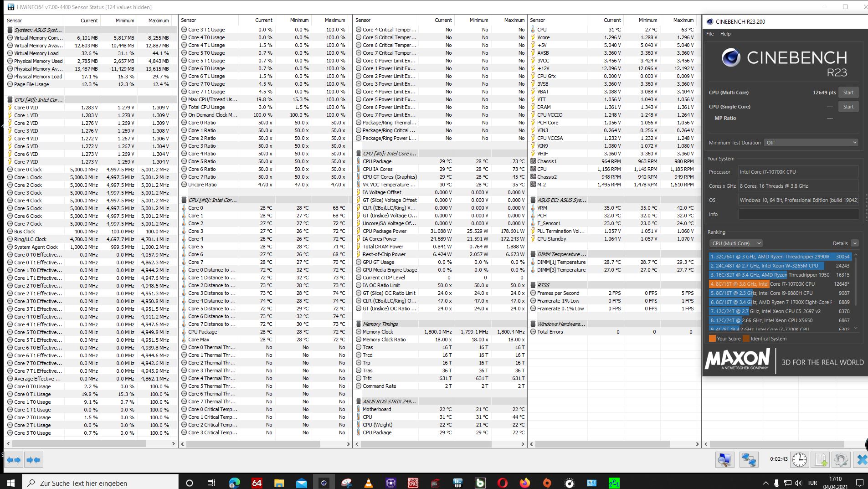Screen dimensions: 868x489
Task: Open Opera browser from taskbar
Action: (502, 483)
